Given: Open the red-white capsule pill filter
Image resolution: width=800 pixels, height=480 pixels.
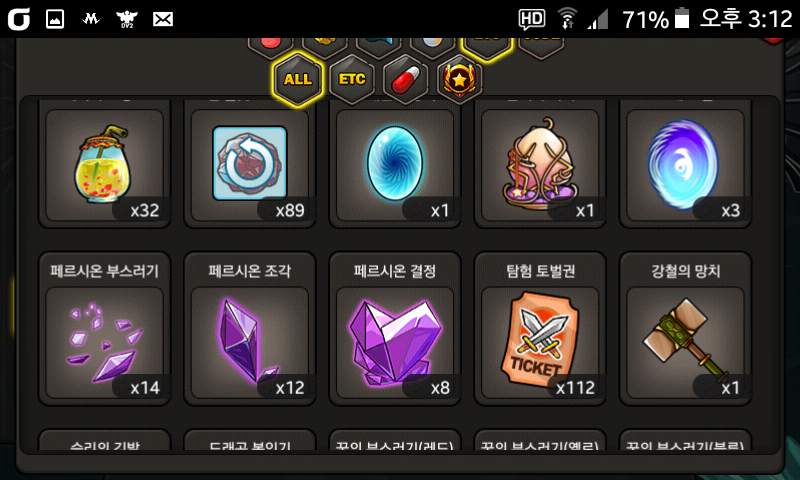Looking at the screenshot, I should [x=406, y=80].
